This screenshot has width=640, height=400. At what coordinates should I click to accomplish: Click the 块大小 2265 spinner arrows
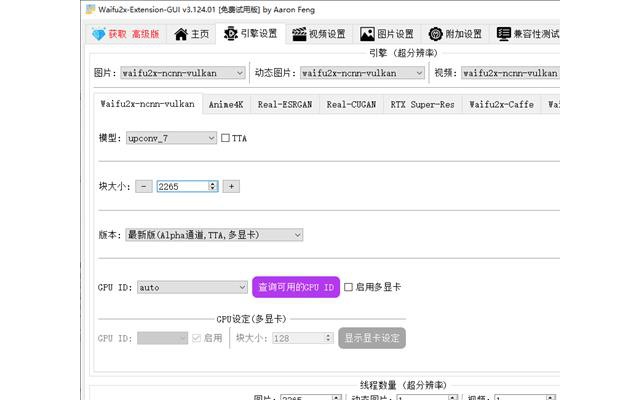click(x=213, y=187)
